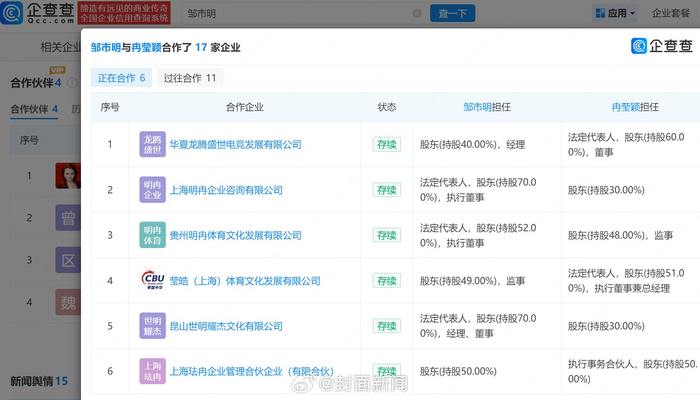Screen dimensions: 700x400
Task: Open 莹皓（上海）体育文化发展有限公司 link
Action: [x=245, y=281]
